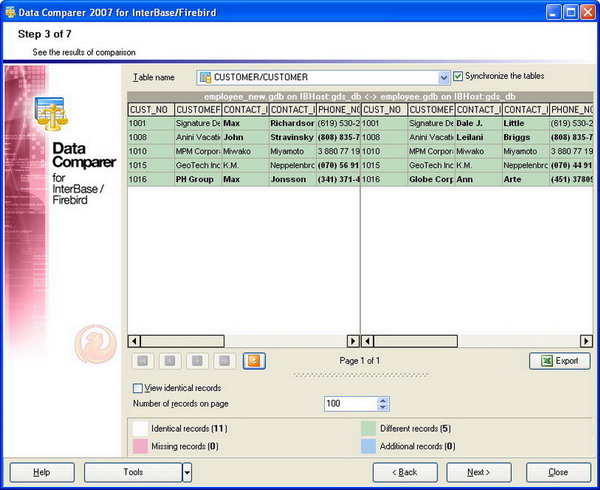Decrease number of records on page

pos(383,407)
